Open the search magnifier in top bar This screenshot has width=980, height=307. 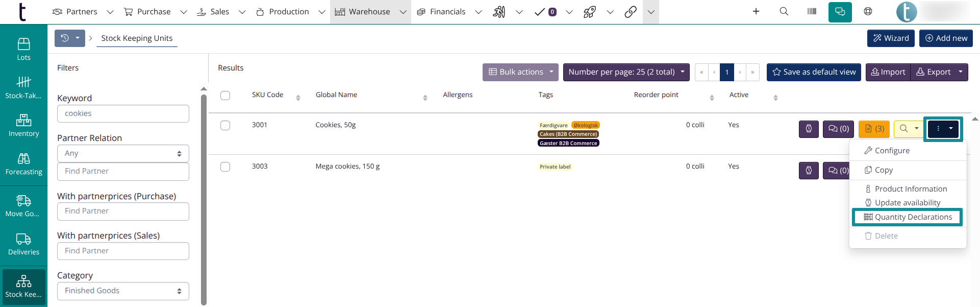click(784, 11)
